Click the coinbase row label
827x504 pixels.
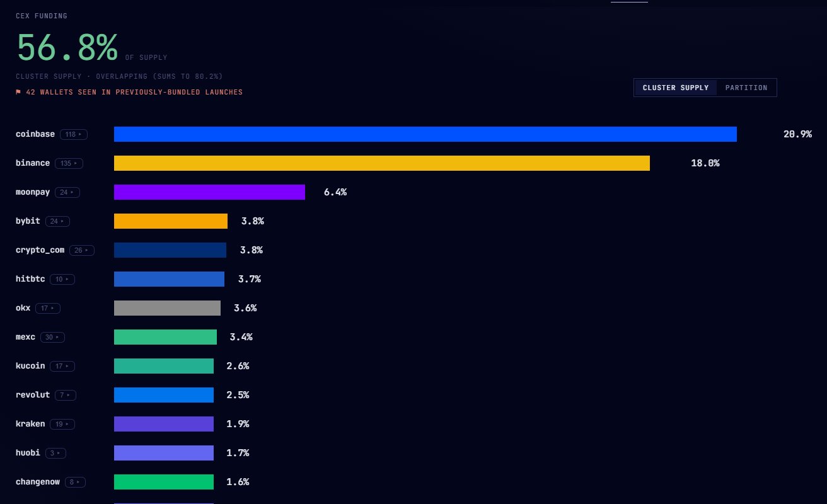[35, 134]
